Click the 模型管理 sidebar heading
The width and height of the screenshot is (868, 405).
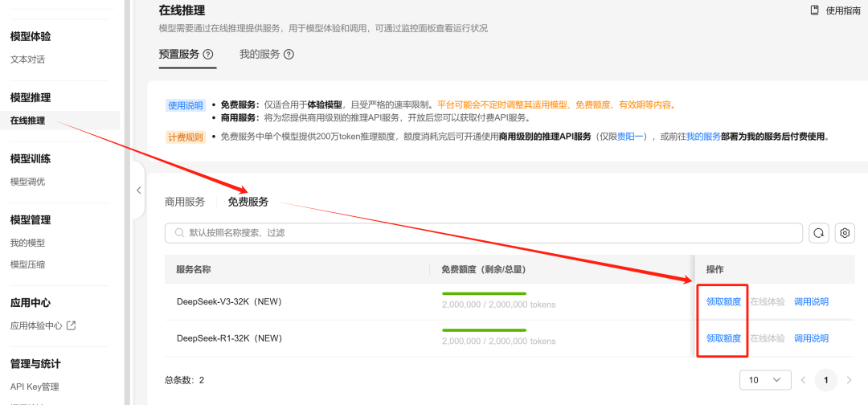(x=31, y=219)
